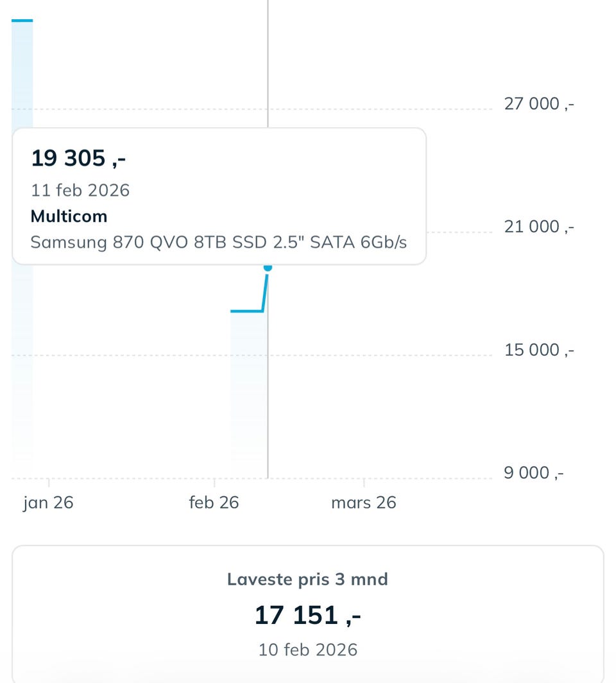The height and width of the screenshot is (683, 616).
Task: Click the blue data point dot on chart
Action: point(268,267)
